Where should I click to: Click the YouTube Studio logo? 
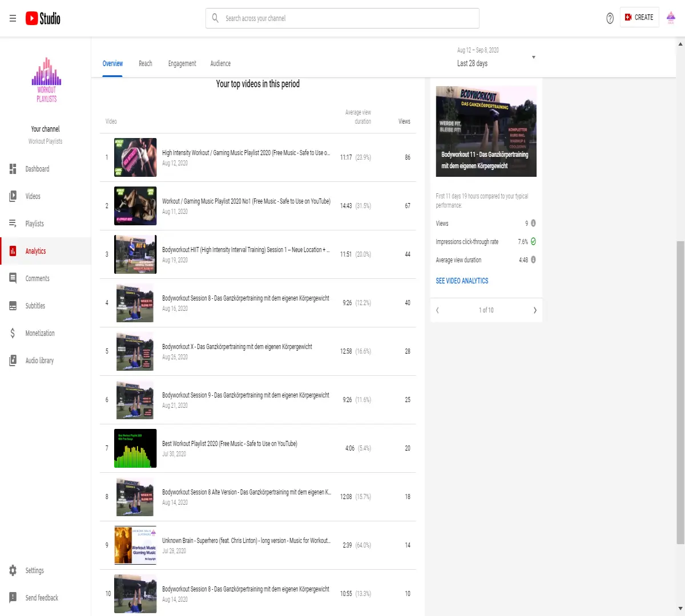pos(43,18)
